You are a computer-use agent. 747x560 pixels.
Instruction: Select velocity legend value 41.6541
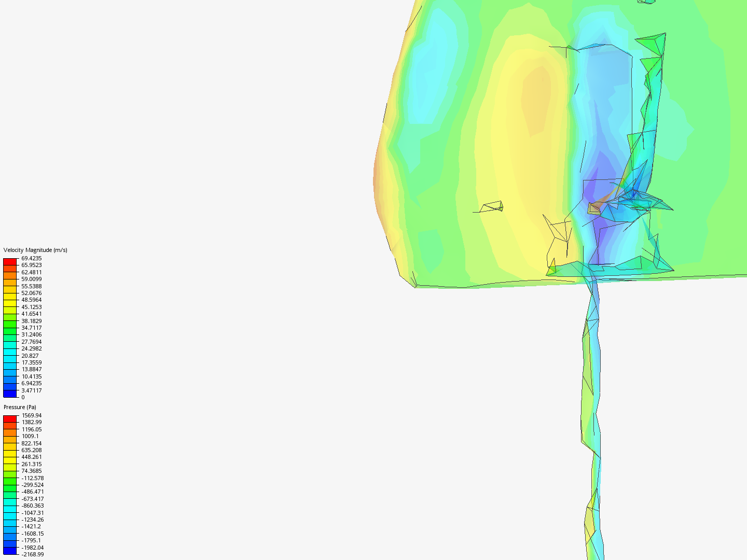[x=32, y=314]
